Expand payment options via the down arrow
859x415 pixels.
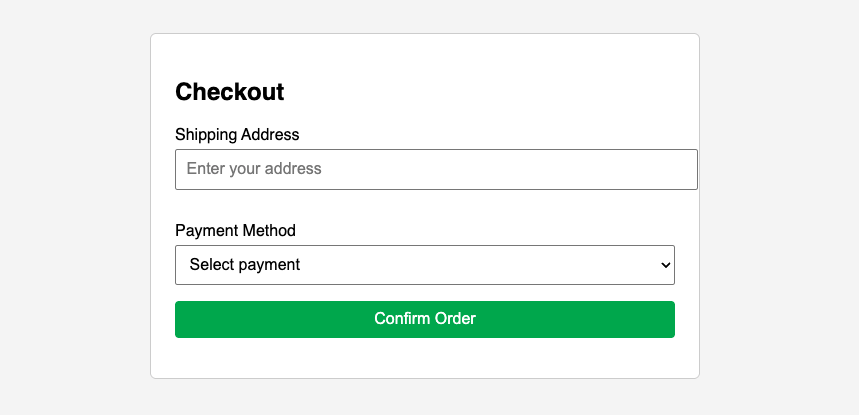[x=665, y=265]
